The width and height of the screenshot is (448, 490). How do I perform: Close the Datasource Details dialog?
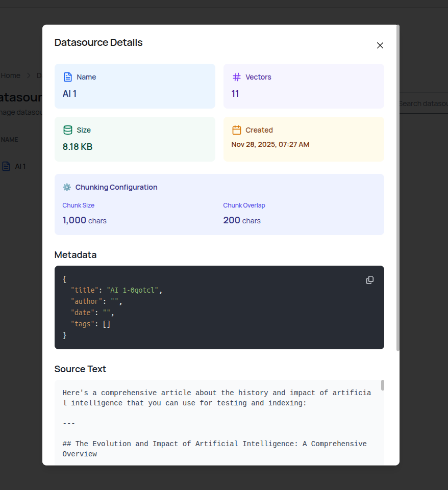click(x=380, y=45)
